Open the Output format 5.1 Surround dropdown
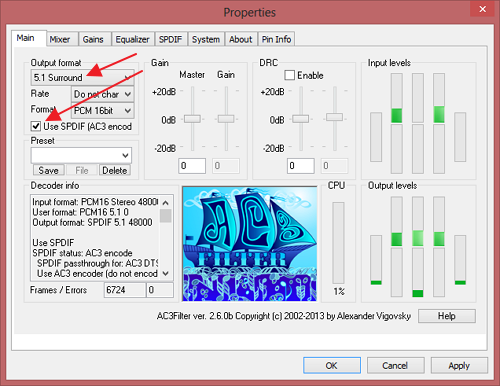The width and height of the screenshot is (500, 386). click(82, 78)
